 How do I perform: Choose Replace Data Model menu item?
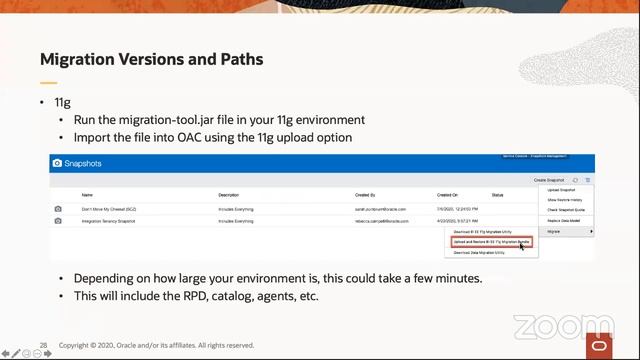(564, 221)
